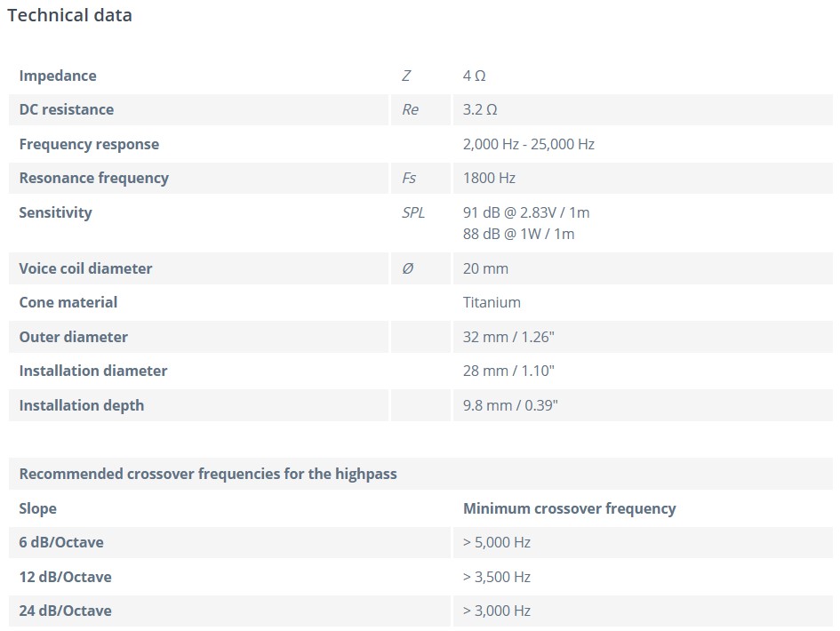Click the Impedance row label
840x631 pixels.
tap(58, 76)
